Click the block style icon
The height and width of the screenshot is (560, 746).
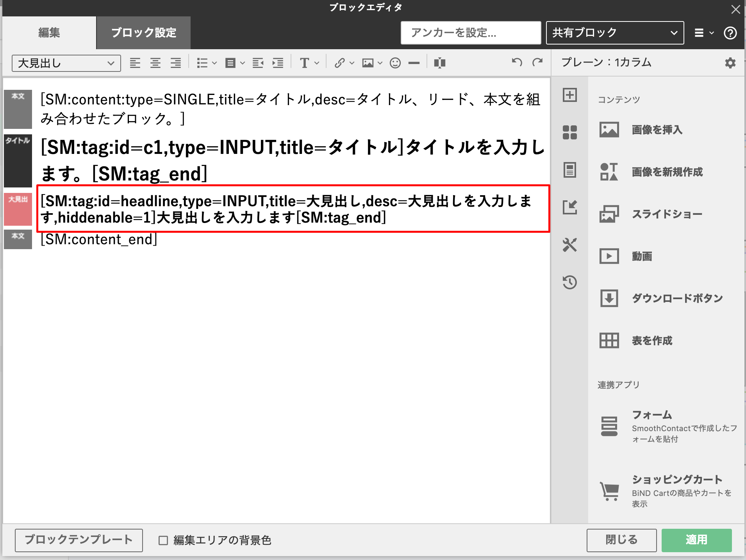[230, 63]
